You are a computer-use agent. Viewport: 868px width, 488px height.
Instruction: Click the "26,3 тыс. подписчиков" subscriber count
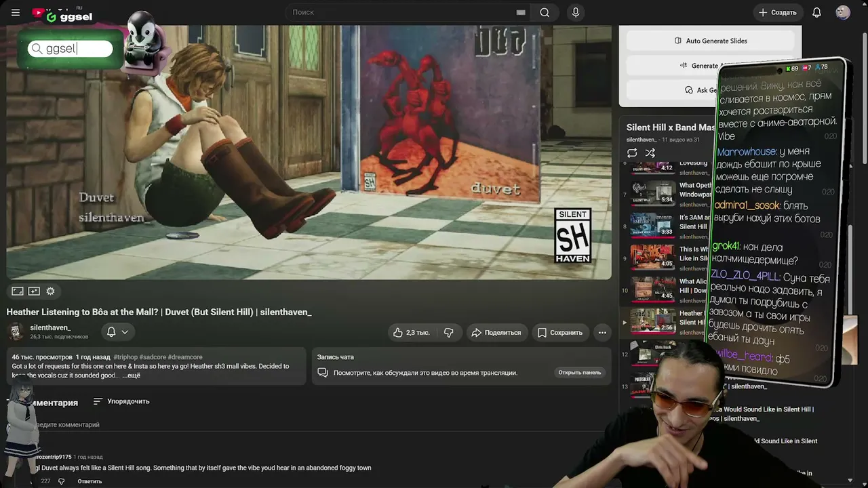tap(59, 337)
